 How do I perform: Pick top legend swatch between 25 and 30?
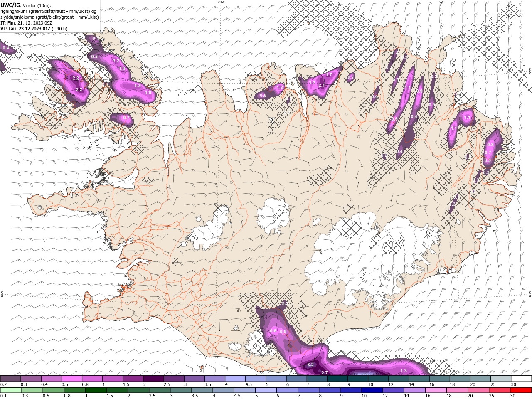pyautogui.click(x=501, y=378)
